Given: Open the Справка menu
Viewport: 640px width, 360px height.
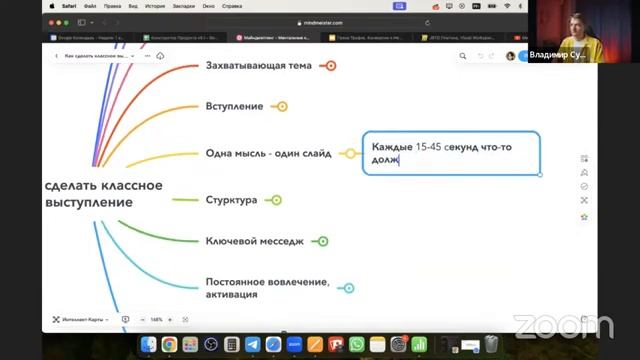Looking at the screenshot, I should 232,6.
